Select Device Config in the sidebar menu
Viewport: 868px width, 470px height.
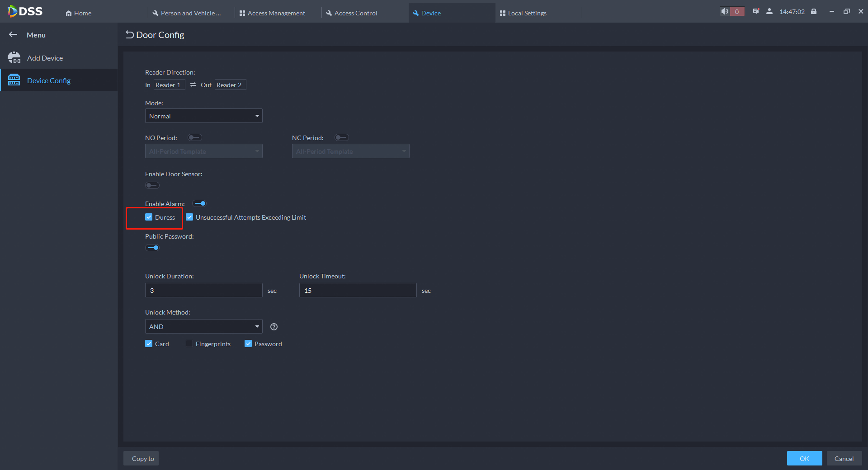59,80
